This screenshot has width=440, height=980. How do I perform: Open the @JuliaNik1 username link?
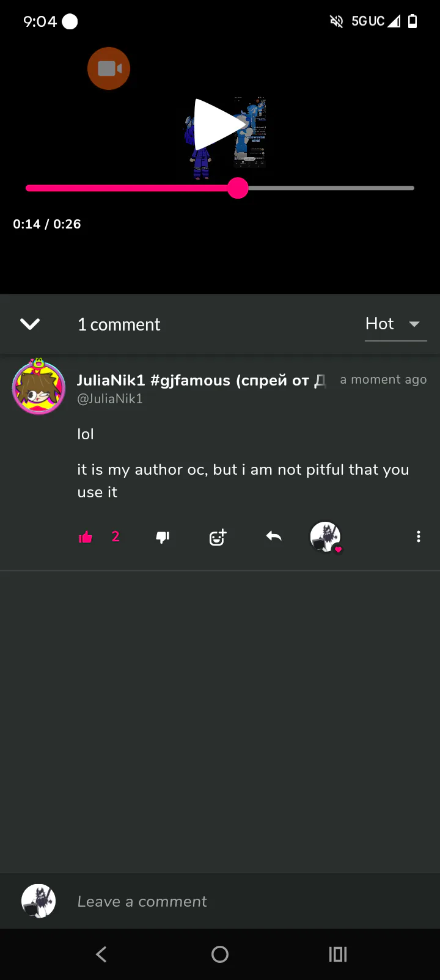110,399
